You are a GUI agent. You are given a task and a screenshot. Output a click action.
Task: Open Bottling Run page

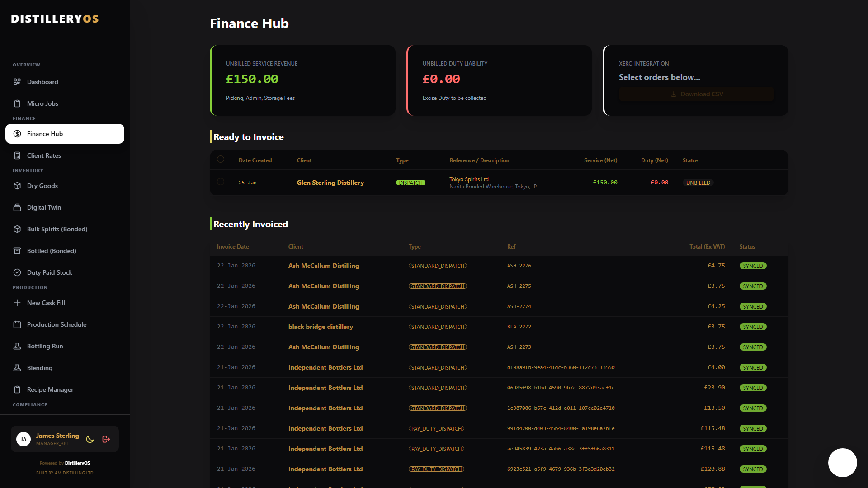[65, 346]
